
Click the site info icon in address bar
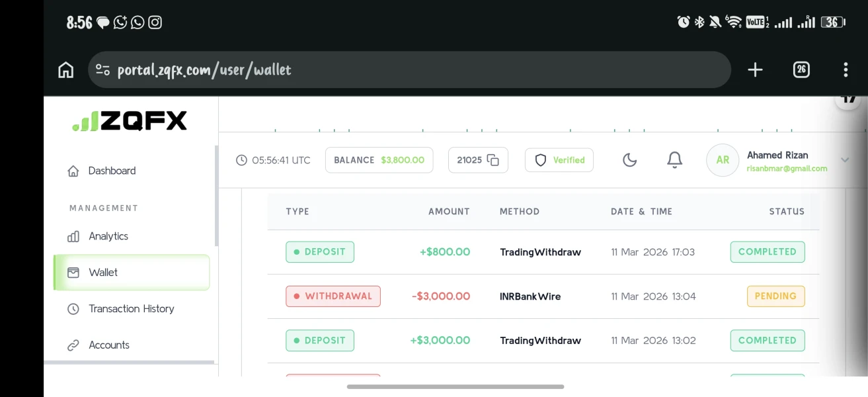(x=102, y=70)
